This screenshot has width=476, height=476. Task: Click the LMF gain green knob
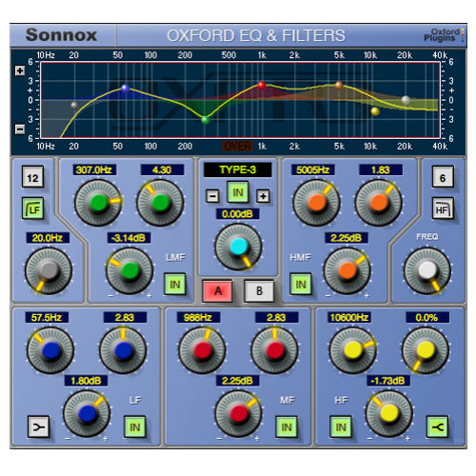click(x=129, y=270)
